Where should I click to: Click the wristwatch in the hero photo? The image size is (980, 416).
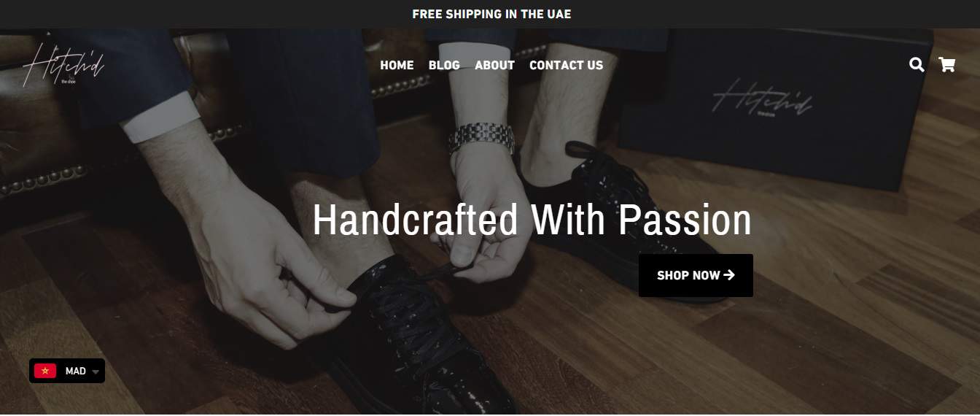pyautogui.click(x=481, y=136)
